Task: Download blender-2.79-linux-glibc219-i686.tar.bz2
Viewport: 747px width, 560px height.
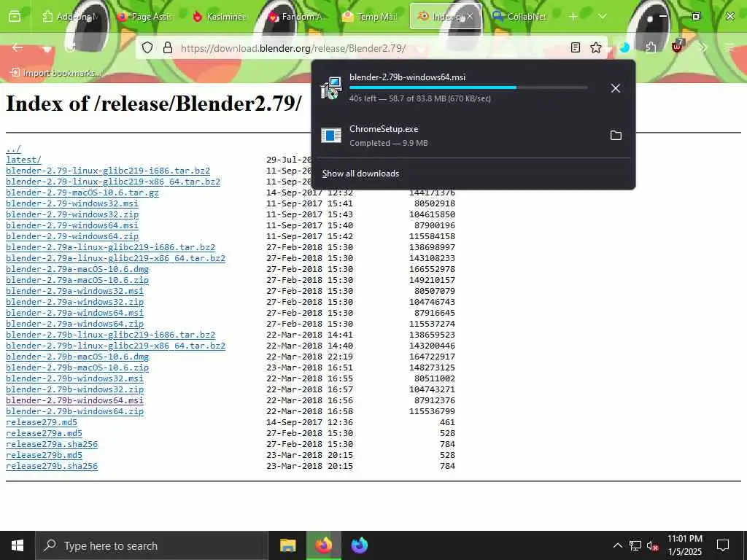Action: [x=108, y=171]
